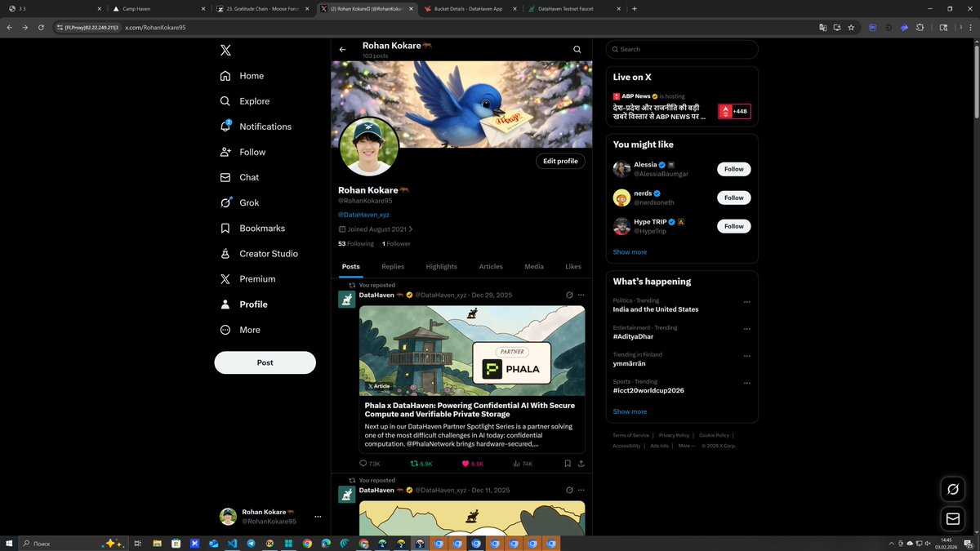
Task: Click the X logo in the sidebar
Action: point(225,50)
